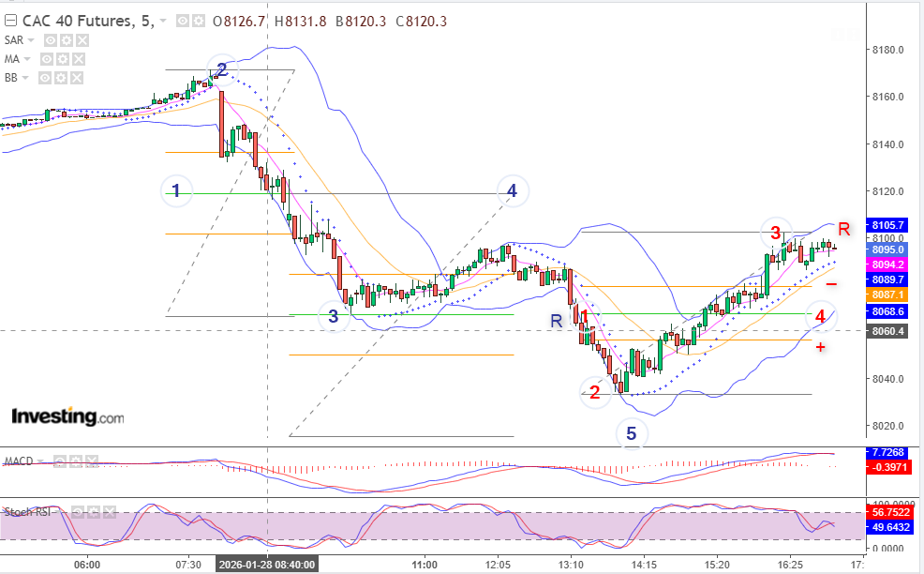Click the orange 8087.1 price label
Image resolution: width=924 pixels, height=574 pixels.
coord(887,295)
